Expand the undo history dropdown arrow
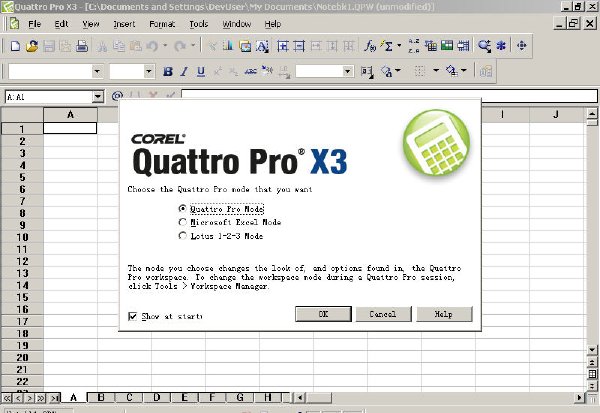Viewport: 600px width, 413px height. pyautogui.click(x=165, y=46)
